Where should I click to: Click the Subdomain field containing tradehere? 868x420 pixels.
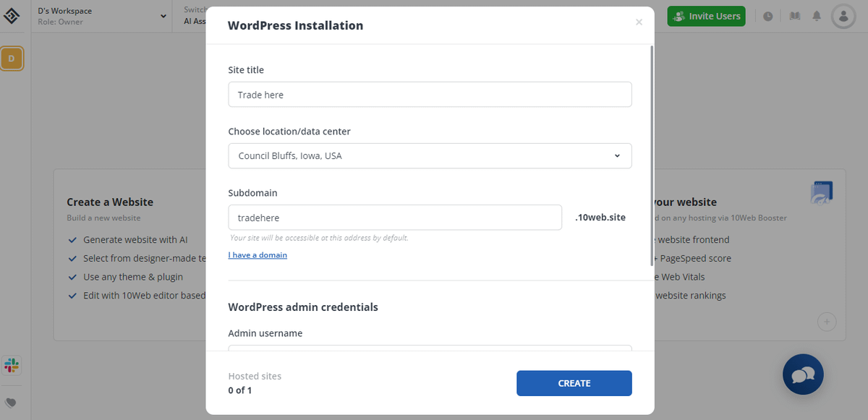click(395, 218)
